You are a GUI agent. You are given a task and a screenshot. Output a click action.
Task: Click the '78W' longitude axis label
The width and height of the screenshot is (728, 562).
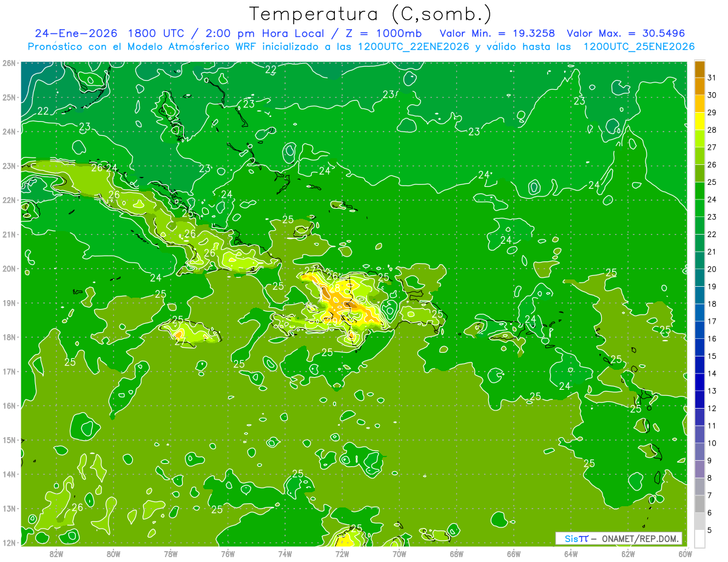pos(170,554)
